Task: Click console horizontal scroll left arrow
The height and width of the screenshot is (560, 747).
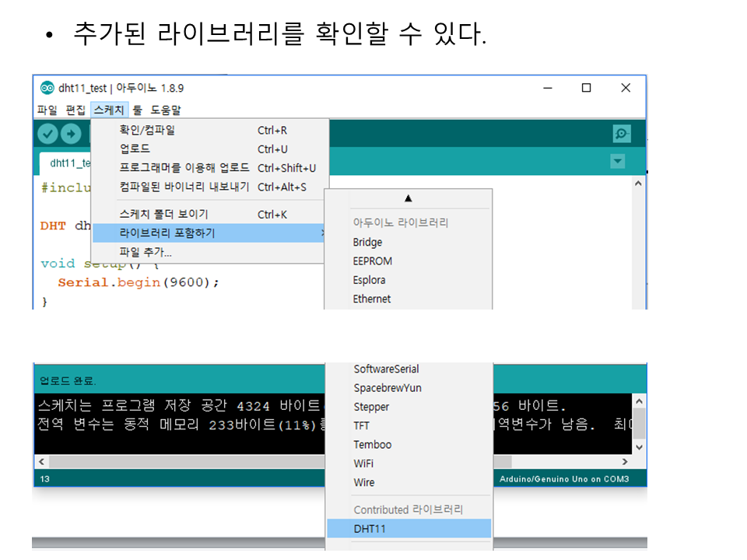Action: tap(42, 462)
